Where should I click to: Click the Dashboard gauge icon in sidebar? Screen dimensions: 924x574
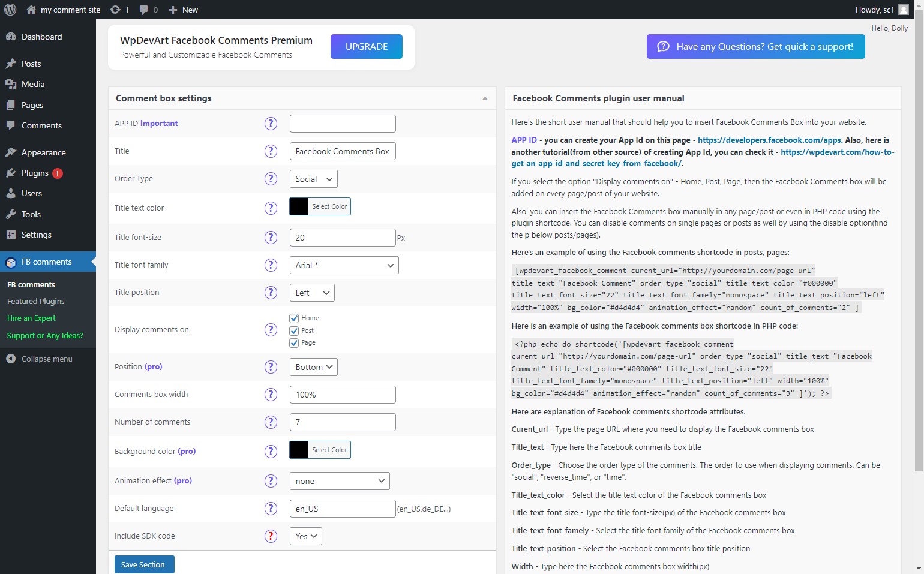[x=11, y=37]
